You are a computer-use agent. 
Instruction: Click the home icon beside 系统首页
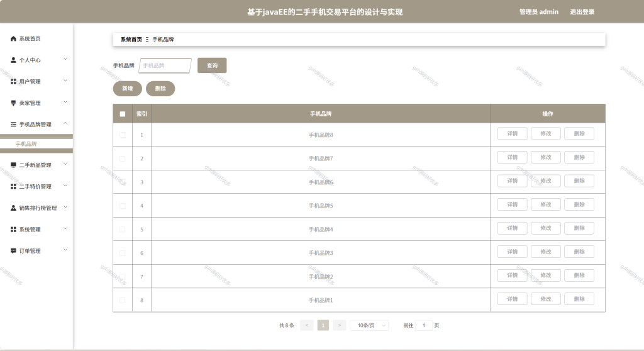(x=13, y=38)
